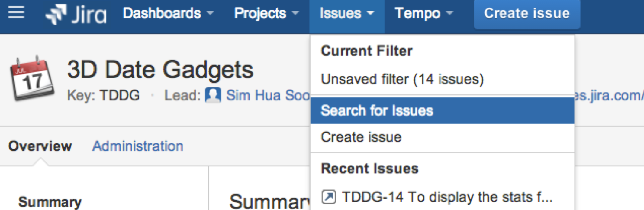Select Search for Issues menu entry
The image size is (644, 210).
point(377,110)
